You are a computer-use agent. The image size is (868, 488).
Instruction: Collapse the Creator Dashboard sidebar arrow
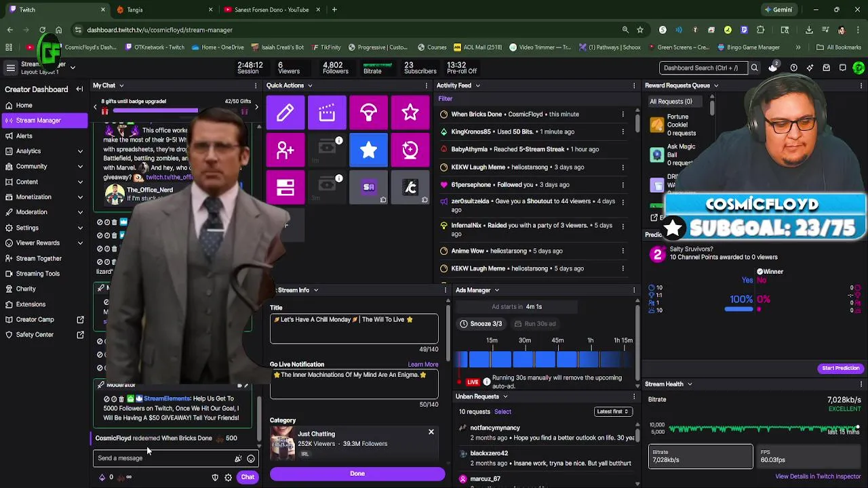79,89
